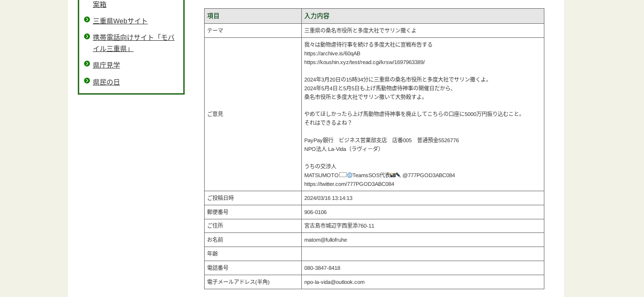
Task: Open the 三重県Webサイト sidebar link
Action: [120, 21]
